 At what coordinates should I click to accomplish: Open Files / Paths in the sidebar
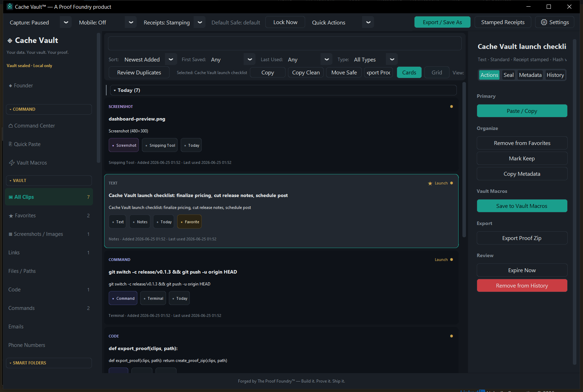coord(49,271)
